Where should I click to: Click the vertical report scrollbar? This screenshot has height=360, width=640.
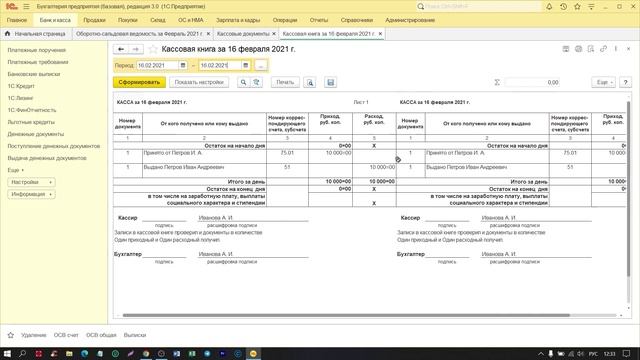[x=629, y=188]
